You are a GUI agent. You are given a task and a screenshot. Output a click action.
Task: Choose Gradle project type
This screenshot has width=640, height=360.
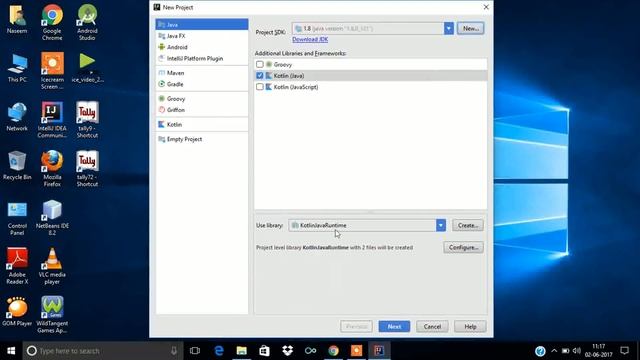point(202,84)
